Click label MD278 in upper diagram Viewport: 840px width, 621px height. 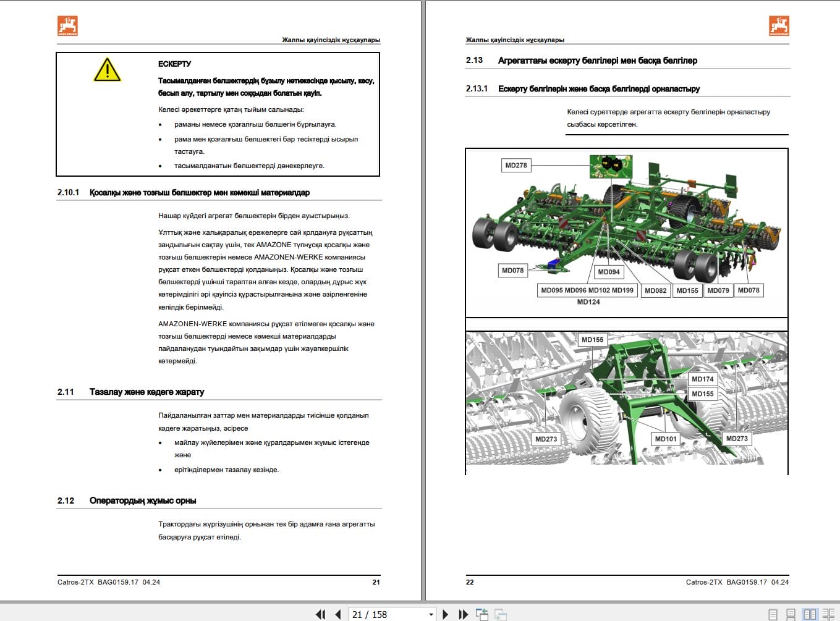point(516,165)
